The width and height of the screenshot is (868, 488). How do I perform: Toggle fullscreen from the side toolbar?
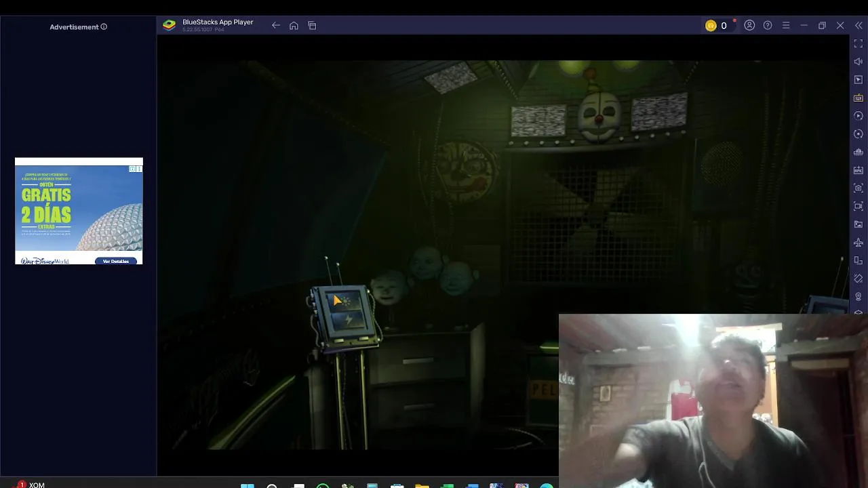point(859,43)
